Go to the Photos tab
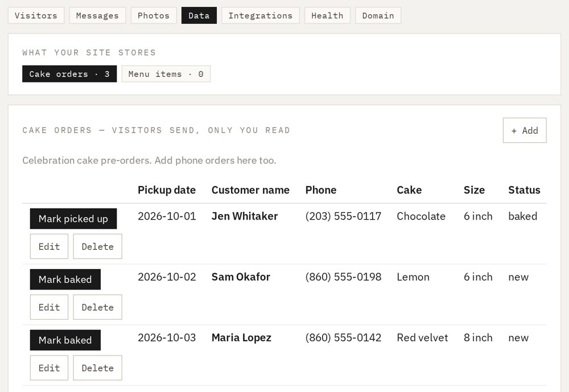Screen dimensions: 569x392 154,15
